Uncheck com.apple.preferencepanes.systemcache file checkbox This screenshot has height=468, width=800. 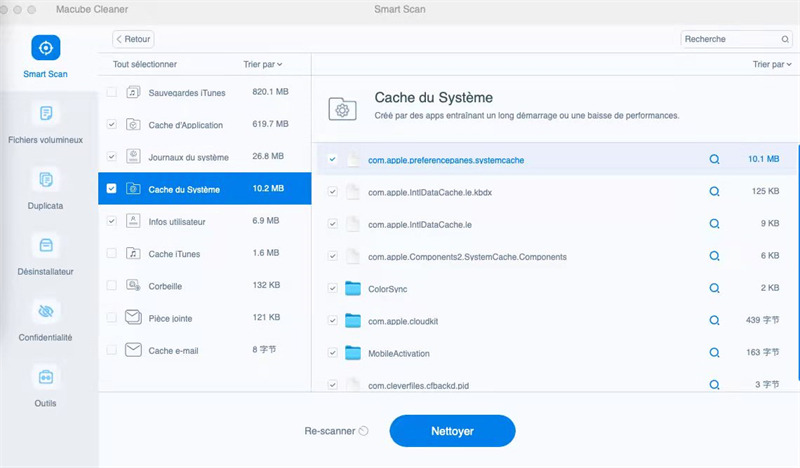tap(333, 159)
